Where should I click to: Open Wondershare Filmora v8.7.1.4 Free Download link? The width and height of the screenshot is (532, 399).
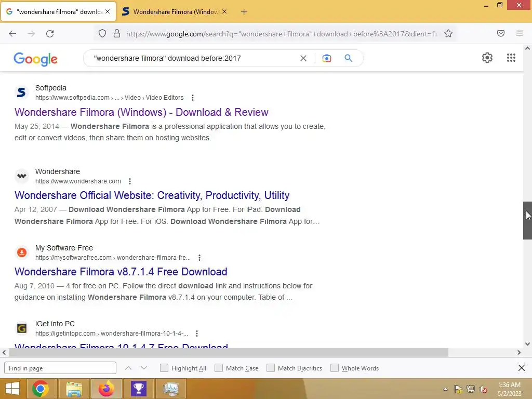121,272
